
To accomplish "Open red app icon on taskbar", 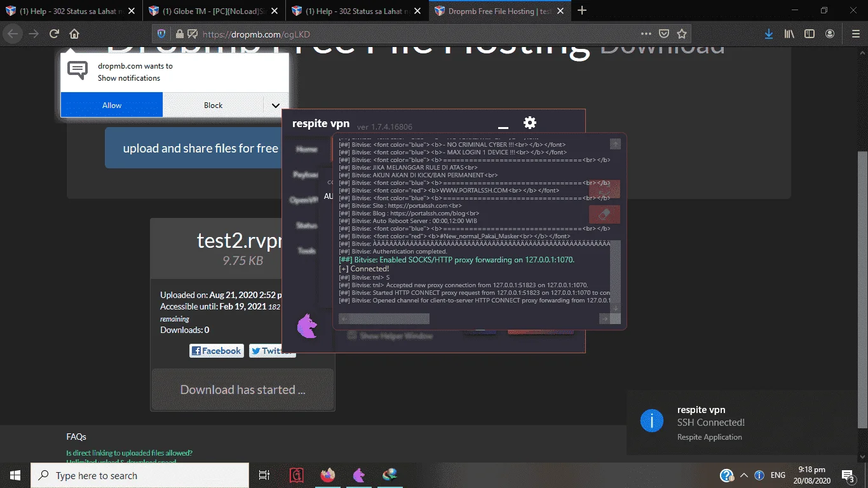I will pos(296,475).
